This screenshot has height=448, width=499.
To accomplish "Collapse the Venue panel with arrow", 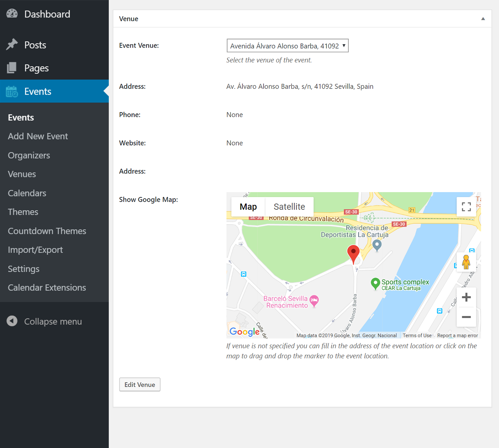I will 483,19.
